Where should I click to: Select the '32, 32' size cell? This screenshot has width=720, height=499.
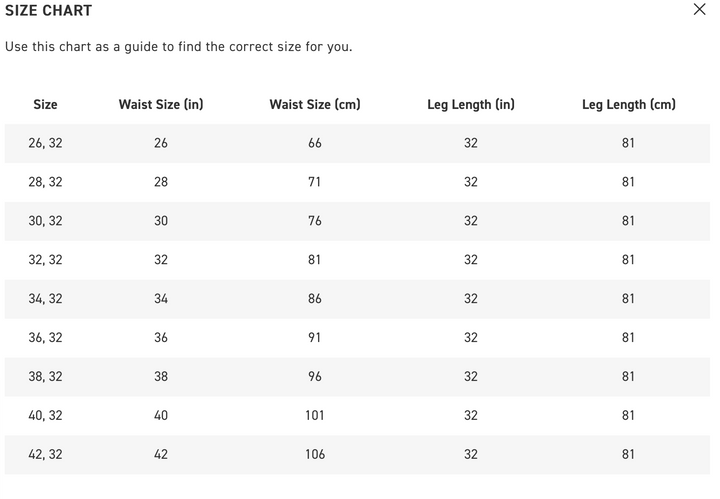45,260
